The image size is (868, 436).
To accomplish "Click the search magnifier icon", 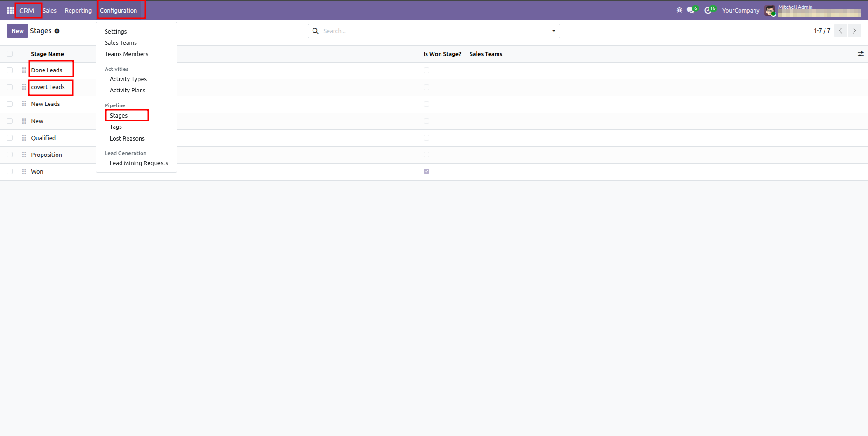I will [x=315, y=31].
